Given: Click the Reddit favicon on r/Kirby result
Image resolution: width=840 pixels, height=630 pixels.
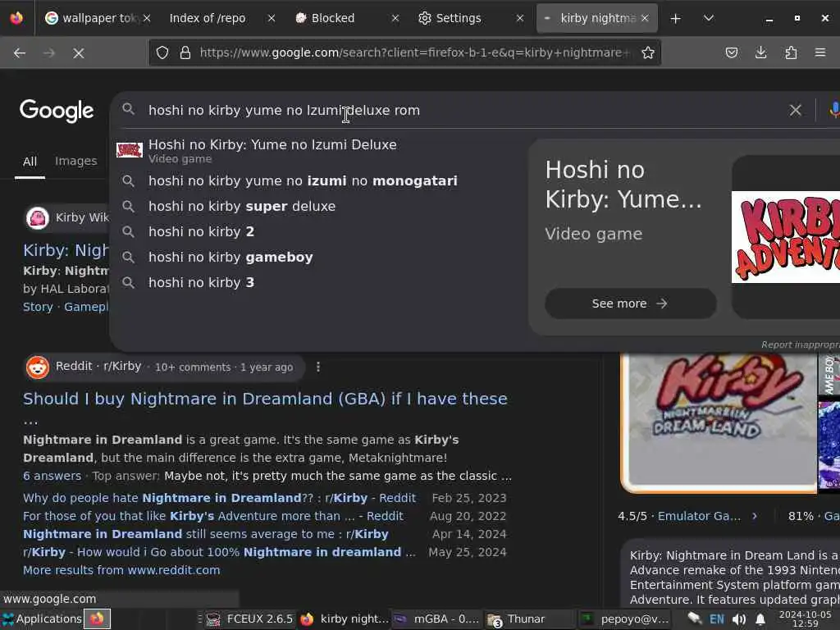Looking at the screenshot, I should [x=38, y=367].
